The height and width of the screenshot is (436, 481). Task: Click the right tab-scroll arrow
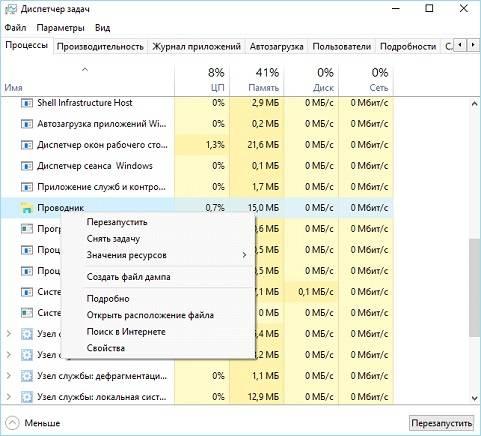pos(473,45)
